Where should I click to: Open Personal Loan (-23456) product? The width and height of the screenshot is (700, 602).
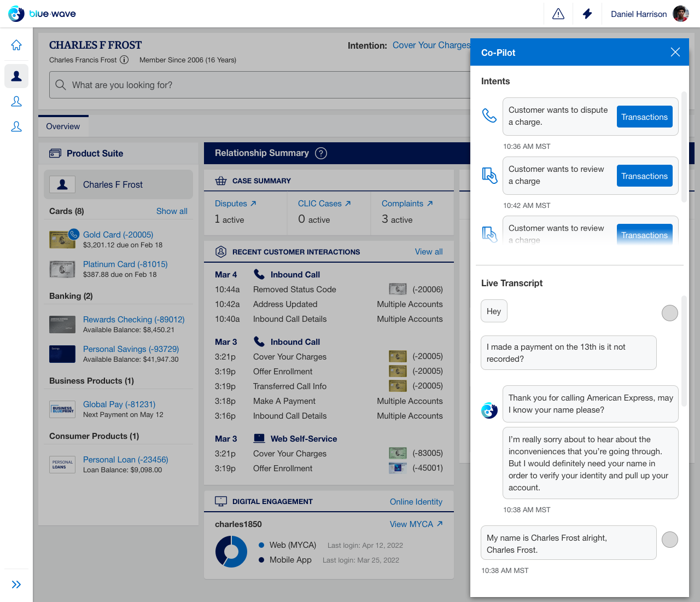click(x=126, y=459)
